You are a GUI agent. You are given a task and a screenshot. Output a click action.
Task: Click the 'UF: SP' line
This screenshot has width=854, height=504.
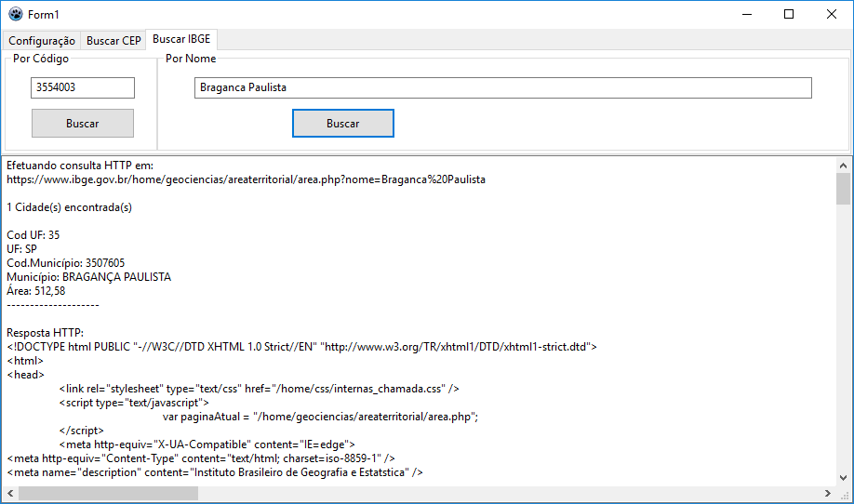click(x=21, y=249)
